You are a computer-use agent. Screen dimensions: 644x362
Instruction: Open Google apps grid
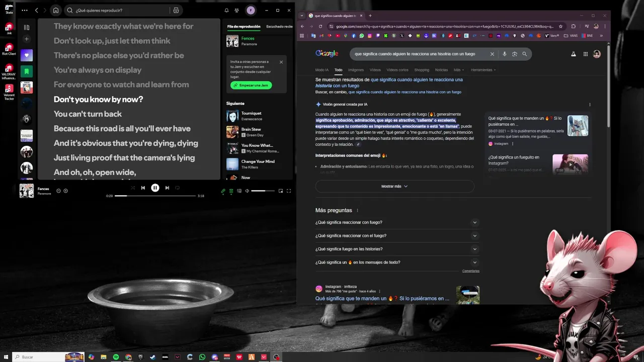[586, 54]
